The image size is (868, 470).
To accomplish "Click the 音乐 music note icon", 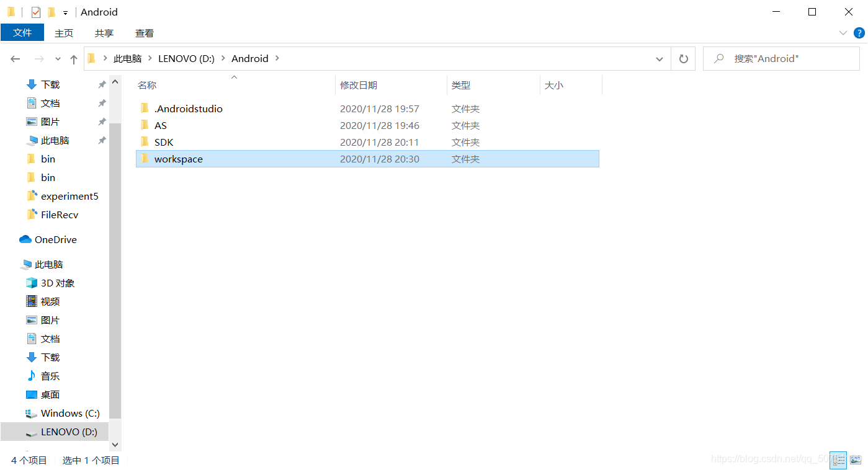I will [x=32, y=376].
